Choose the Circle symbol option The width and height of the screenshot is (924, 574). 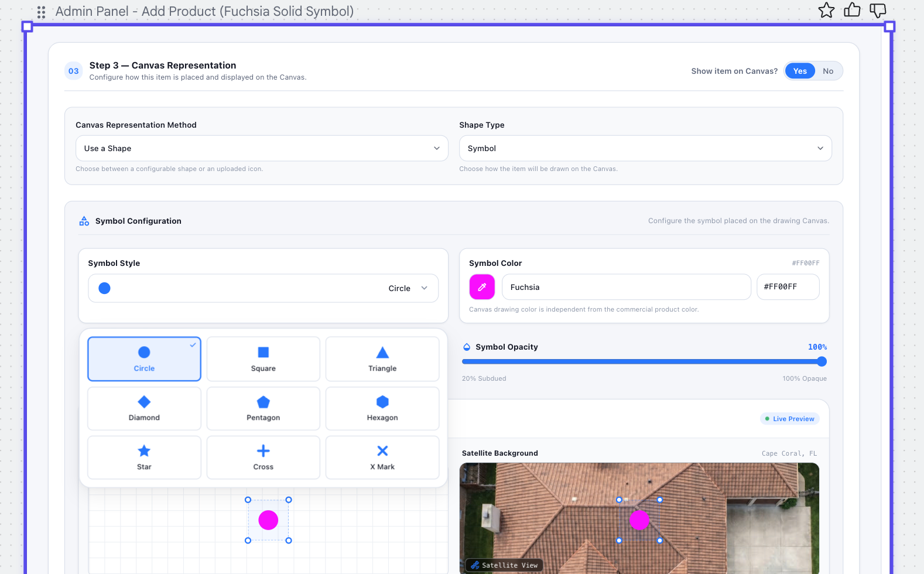[x=144, y=359]
